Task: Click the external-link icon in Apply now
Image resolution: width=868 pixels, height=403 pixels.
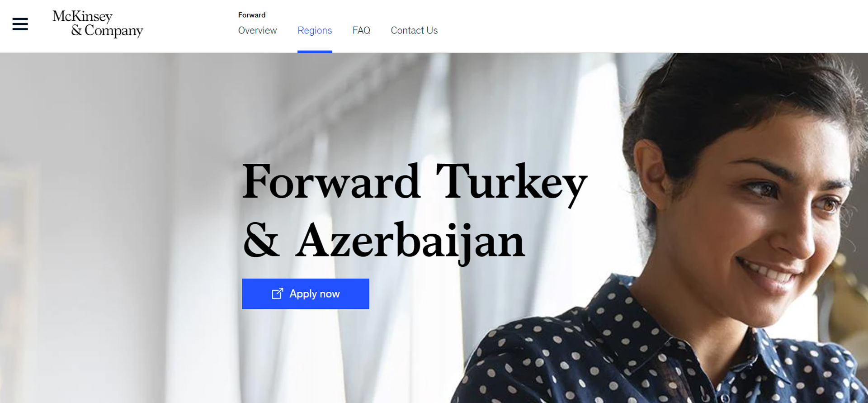Action: (x=278, y=294)
